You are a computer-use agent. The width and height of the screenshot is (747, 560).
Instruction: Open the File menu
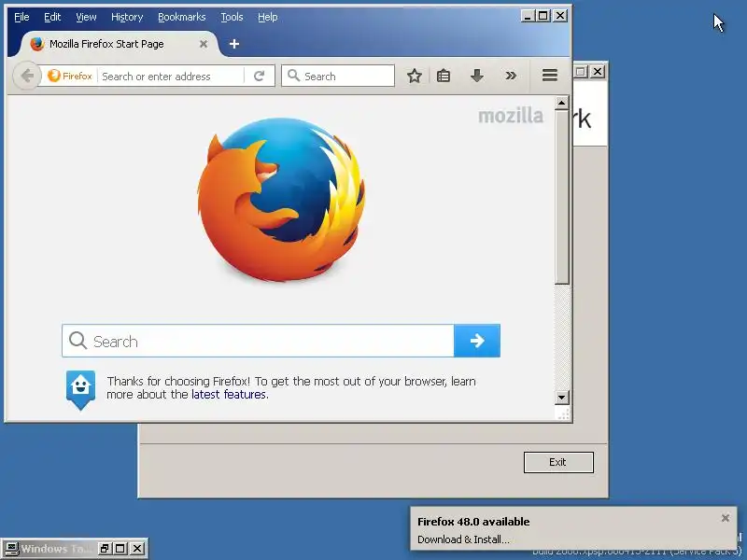(x=21, y=17)
